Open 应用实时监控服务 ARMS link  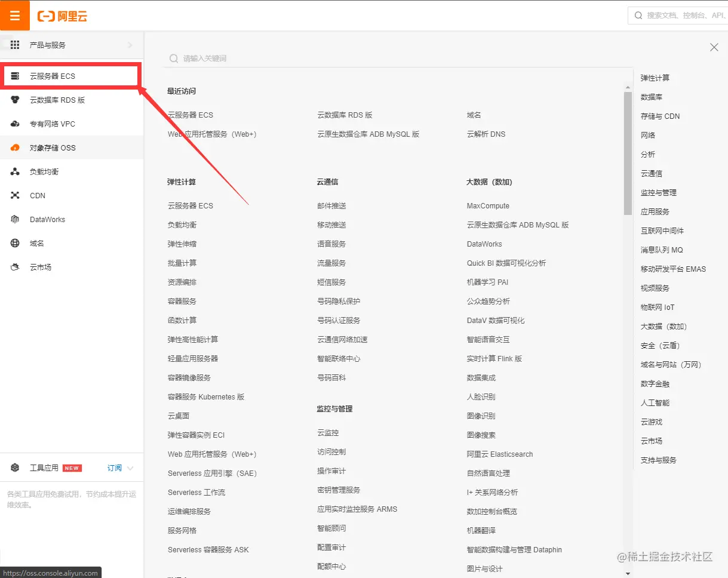[357, 509]
